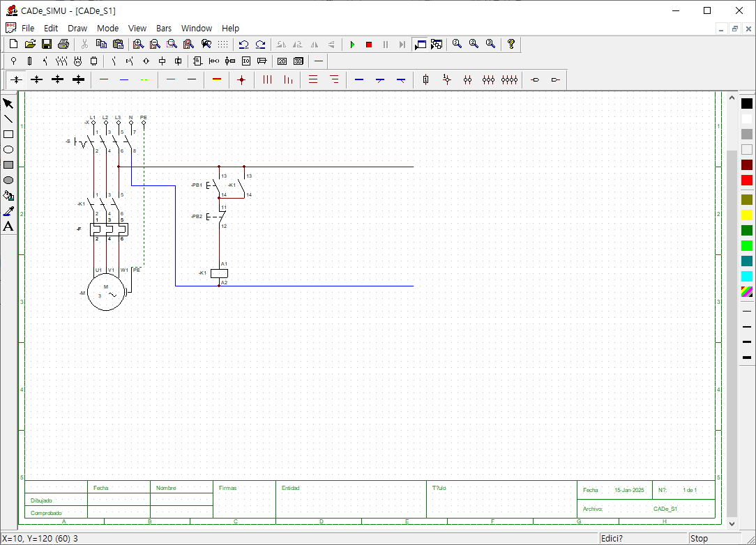Toggle the 2D view button
The width and height of the screenshot is (756, 545).
point(282,61)
